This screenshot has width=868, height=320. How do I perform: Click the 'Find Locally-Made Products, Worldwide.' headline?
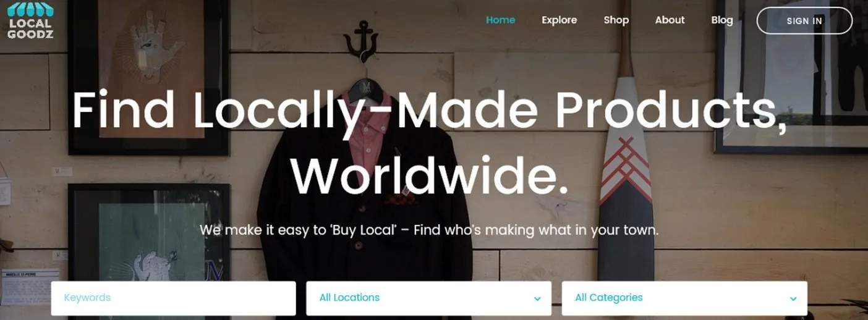click(430, 142)
